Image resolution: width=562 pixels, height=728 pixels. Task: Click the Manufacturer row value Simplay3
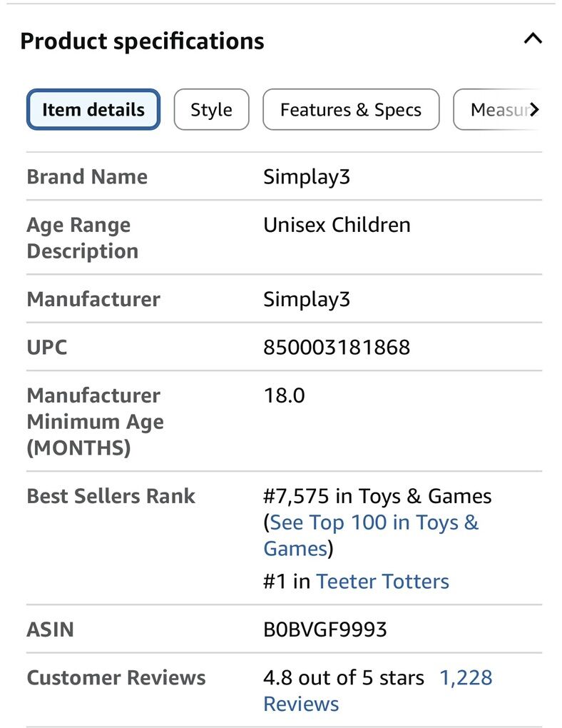tap(307, 299)
